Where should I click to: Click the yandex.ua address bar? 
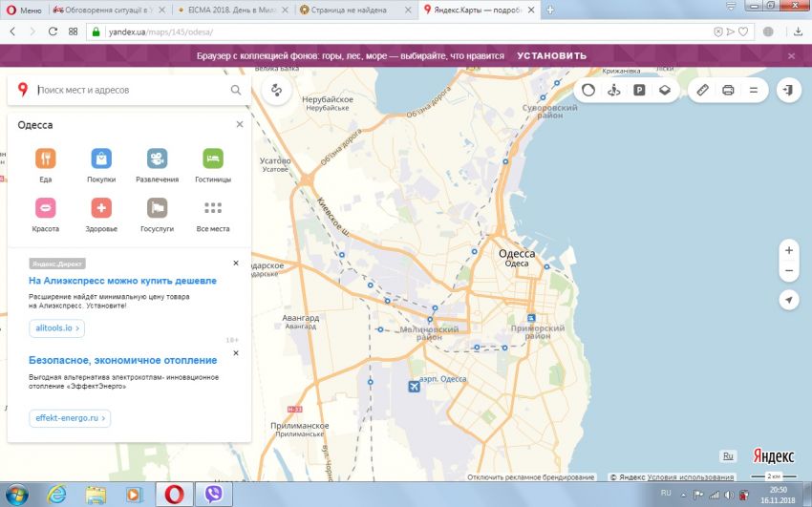[404, 32]
